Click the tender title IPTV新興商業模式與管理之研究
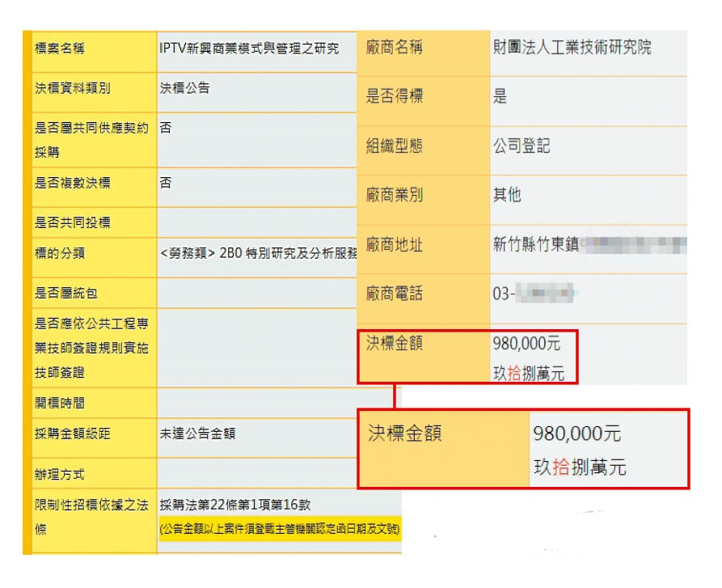 pyautogui.click(x=249, y=48)
